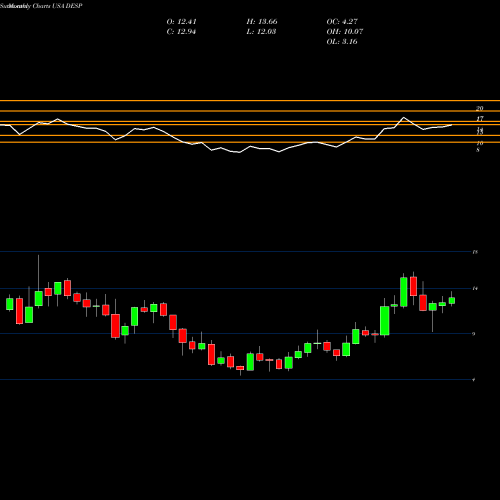Click the indicator axis label '17'
Screen dimensions: 500x500
tap(480, 119)
